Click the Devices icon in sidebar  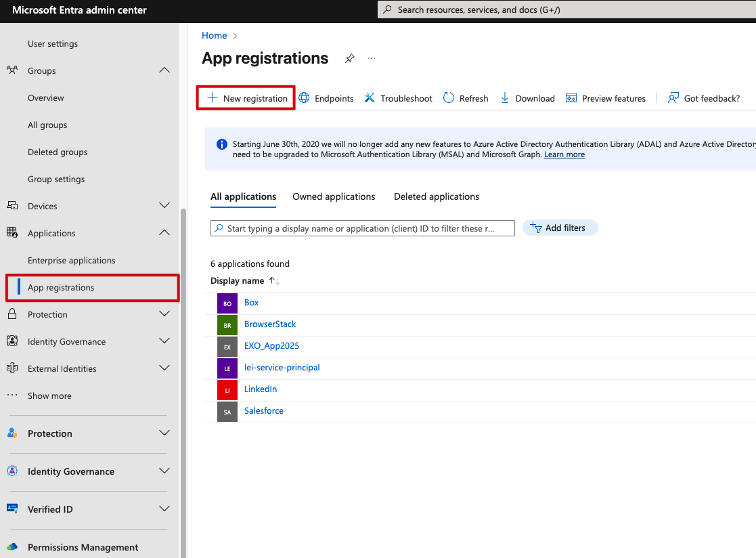[x=13, y=206]
